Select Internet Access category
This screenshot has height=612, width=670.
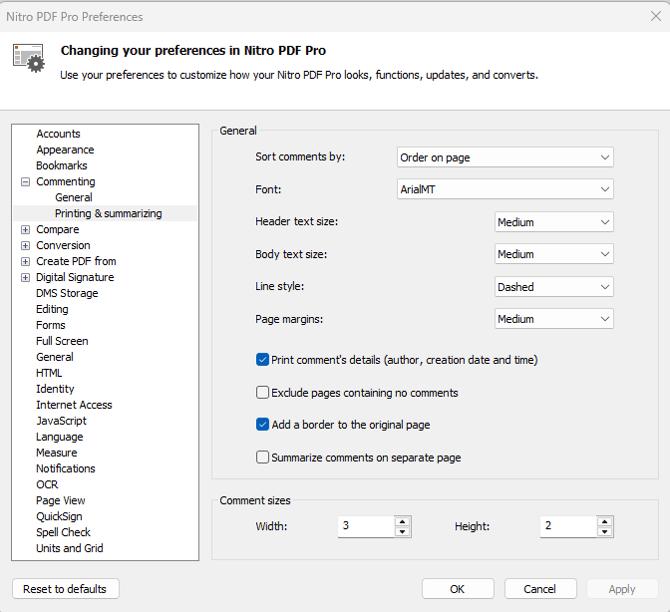click(74, 405)
